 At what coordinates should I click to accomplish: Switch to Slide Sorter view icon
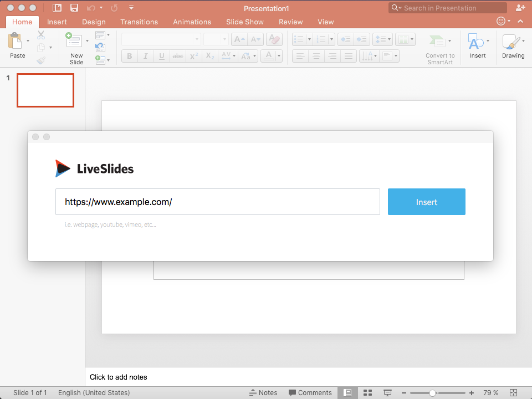point(367,392)
